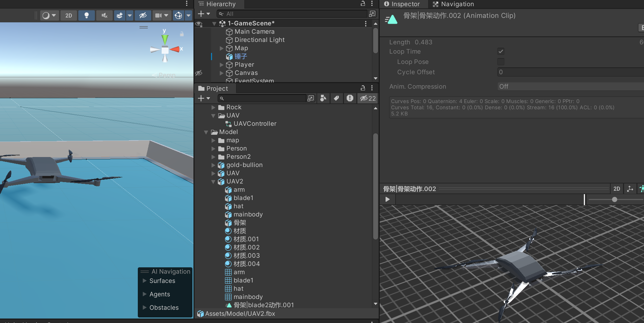Screen dimensions: 644x323
Task: Adjust preview playback speed slider
Action: coord(614,199)
